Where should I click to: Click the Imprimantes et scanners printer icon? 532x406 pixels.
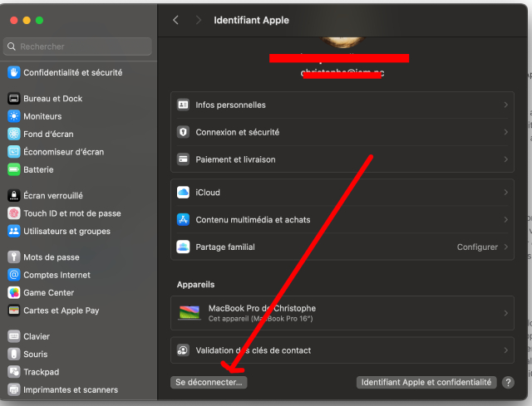pyautogui.click(x=14, y=389)
